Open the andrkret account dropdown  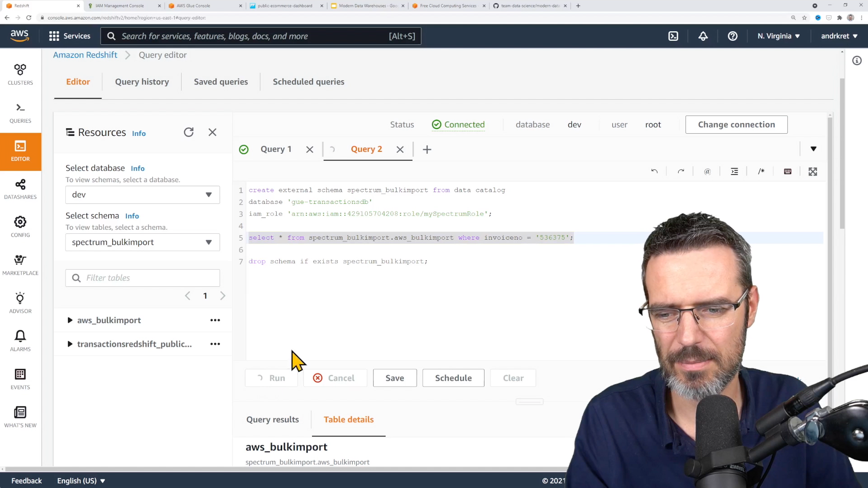pos(839,36)
